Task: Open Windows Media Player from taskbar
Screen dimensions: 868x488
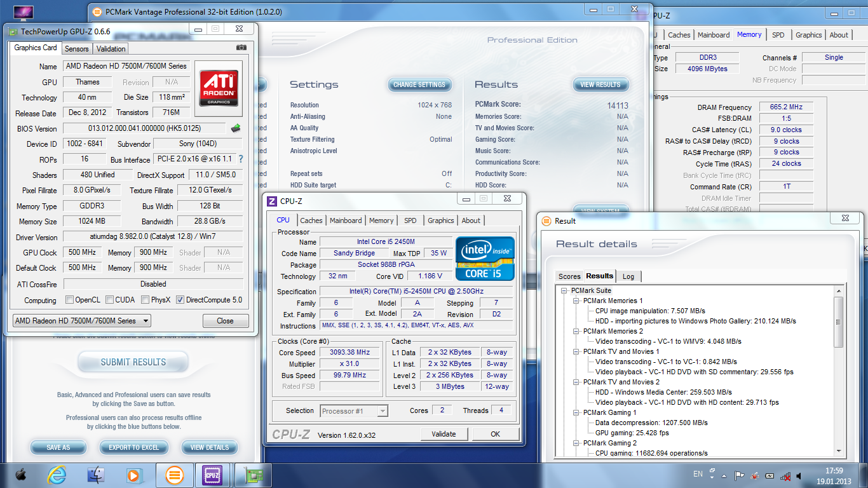Action: coord(134,475)
